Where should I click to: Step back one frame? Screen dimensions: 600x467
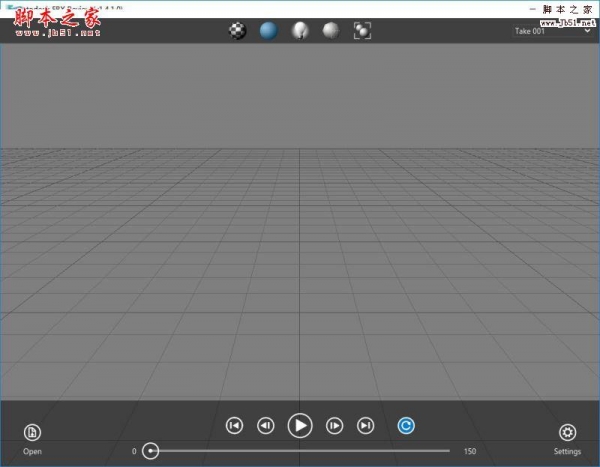coord(266,425)
